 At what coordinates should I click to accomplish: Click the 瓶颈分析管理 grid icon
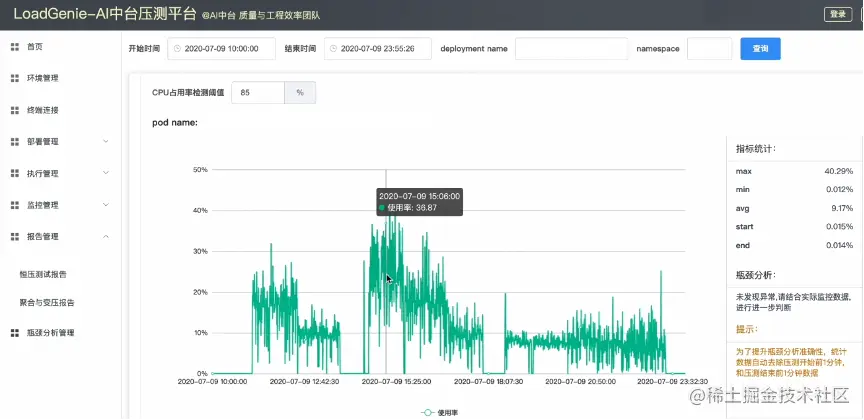click(x=15, y=333)
